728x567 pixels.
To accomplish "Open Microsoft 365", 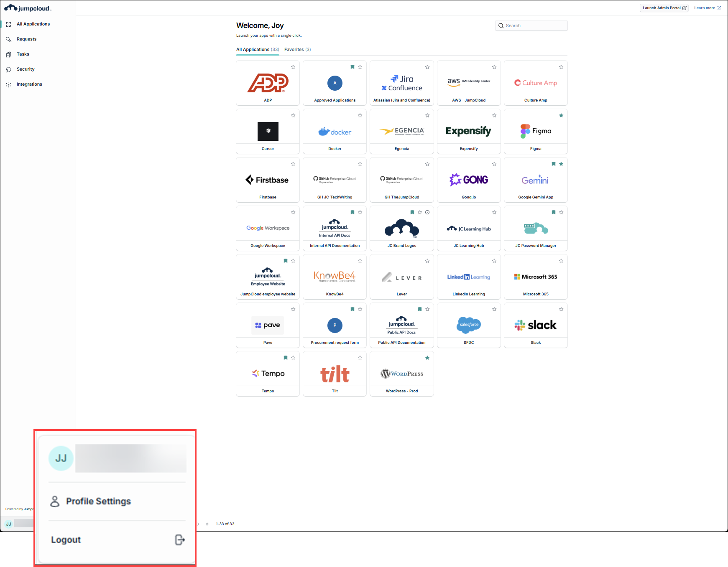I will coord(536,277).
